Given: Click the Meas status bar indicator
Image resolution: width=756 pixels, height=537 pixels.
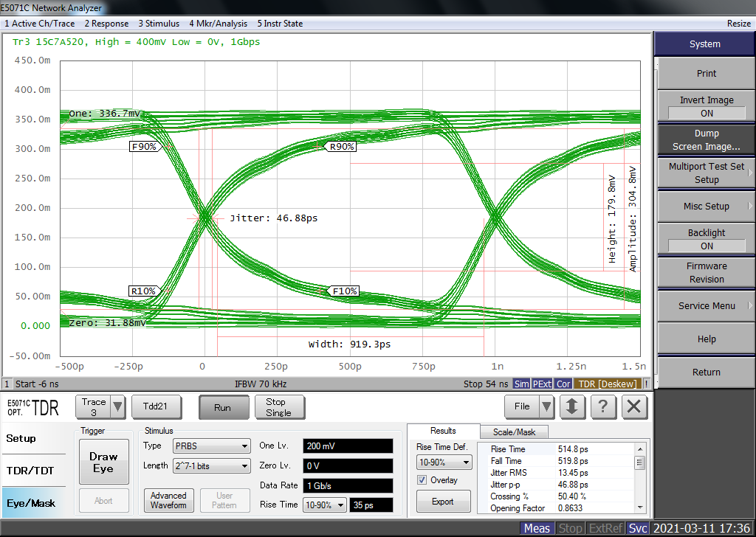Looking at the screenshot, I should [x=537, y=528].
